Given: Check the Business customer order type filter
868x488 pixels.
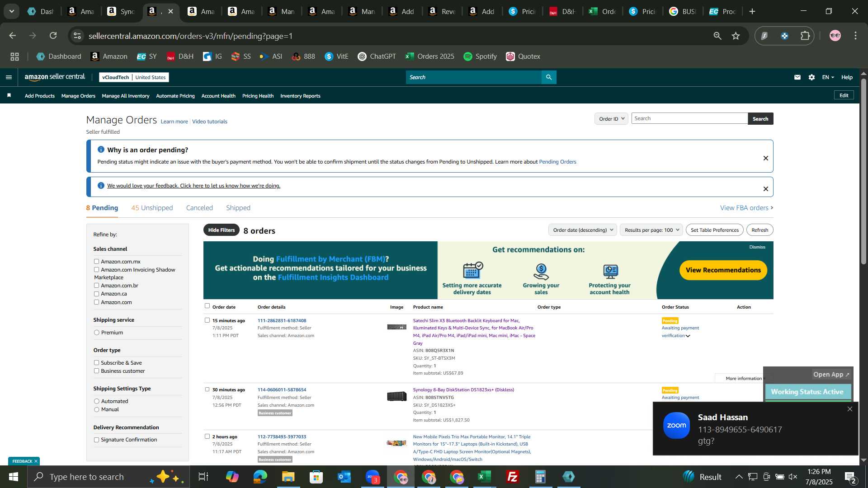Looking at the screenshot, I should pos(96,371).
